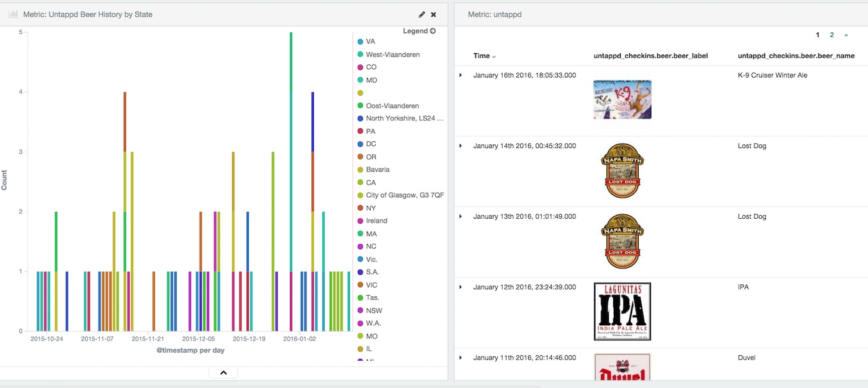868x388 pixels.
Task: Click the beer name 'K-9 Cruiser Winter Ale'
Action: (773, 75)
